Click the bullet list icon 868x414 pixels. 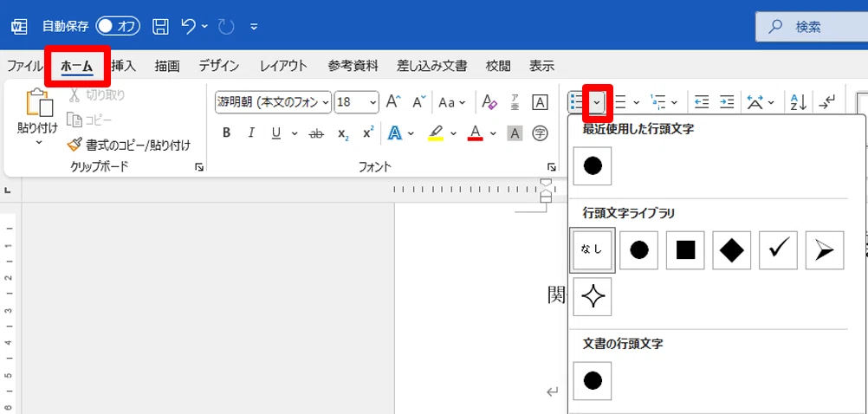pos(577,102)
